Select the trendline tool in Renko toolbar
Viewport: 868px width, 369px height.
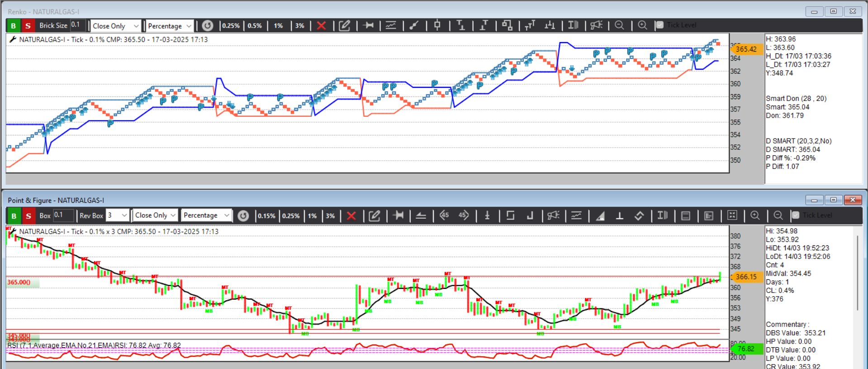[414, 25]
